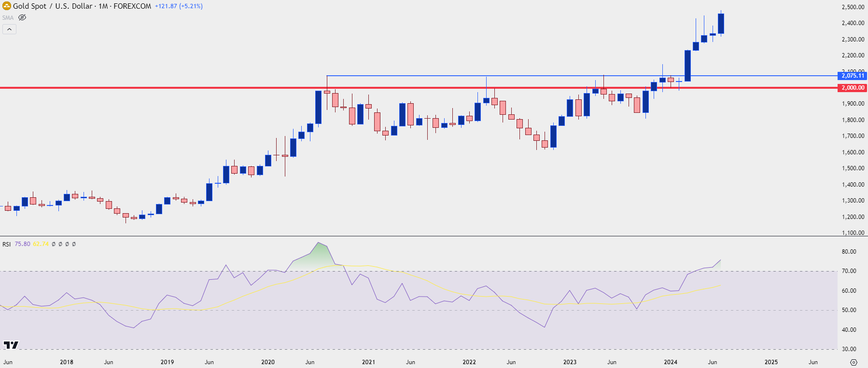Click the 1,100.00 price axis label

pos(853,233)
